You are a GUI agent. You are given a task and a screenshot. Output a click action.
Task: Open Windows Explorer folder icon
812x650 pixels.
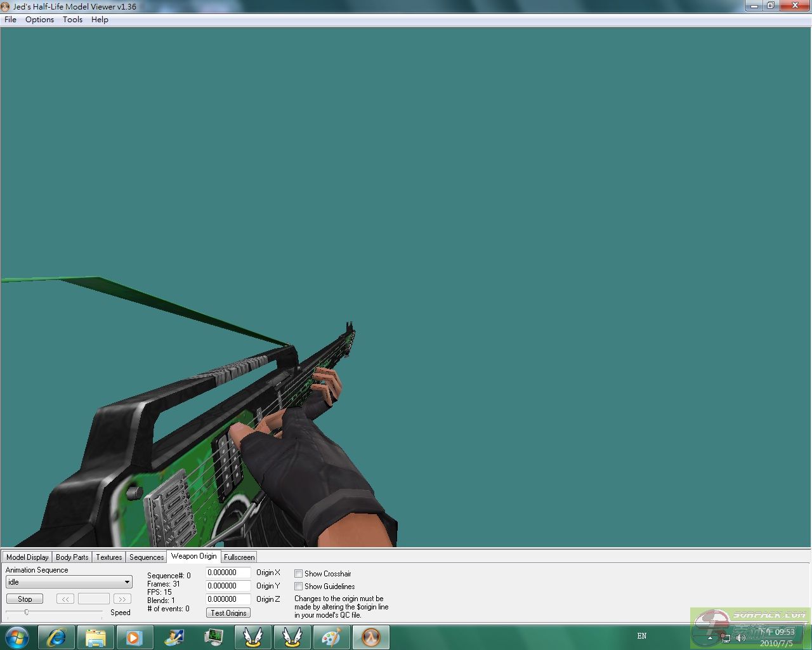[95, 637]
